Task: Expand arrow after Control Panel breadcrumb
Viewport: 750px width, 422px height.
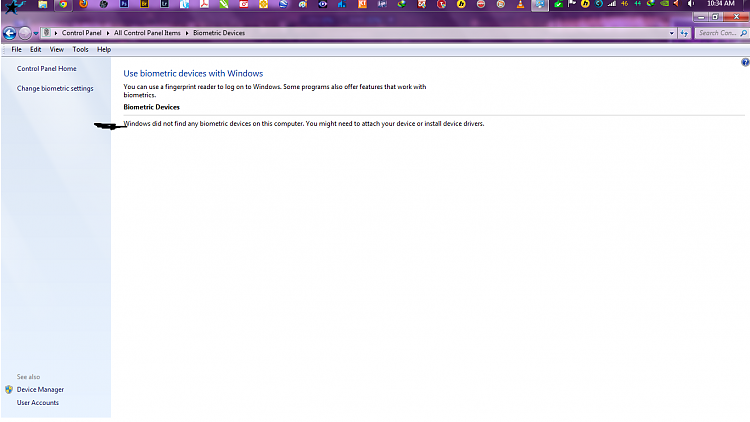Action: point(108,33)
